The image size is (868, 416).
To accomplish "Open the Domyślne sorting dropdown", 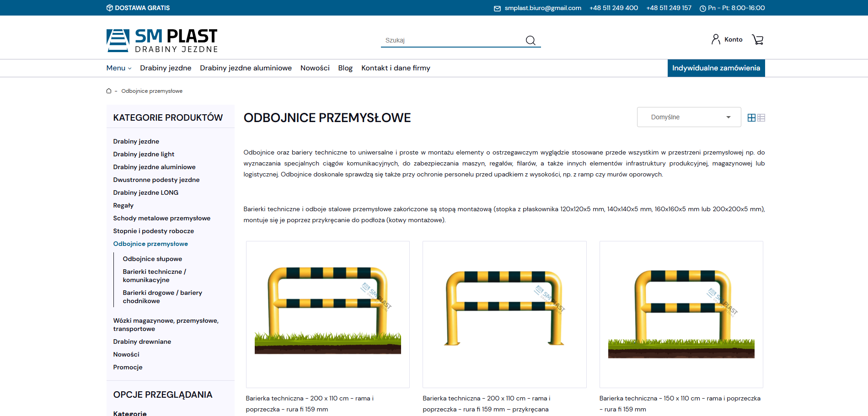I will [x=689, y=117].
